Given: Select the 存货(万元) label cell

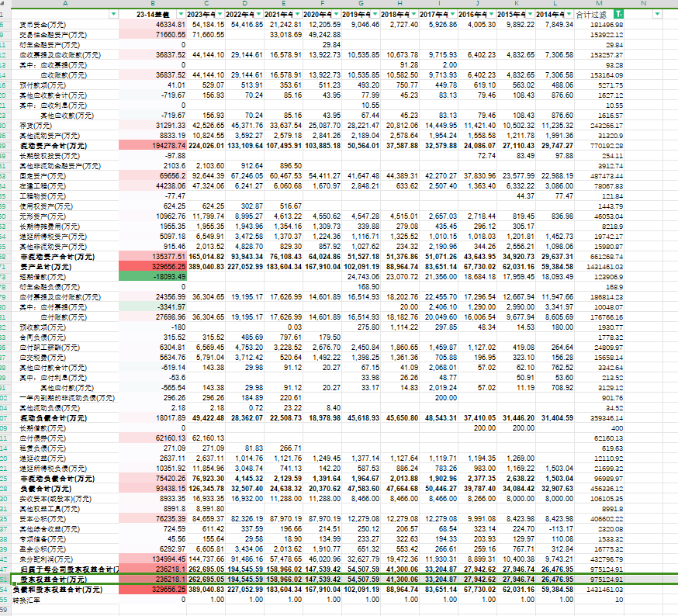Looking at the screenshot, I should 65,126.
